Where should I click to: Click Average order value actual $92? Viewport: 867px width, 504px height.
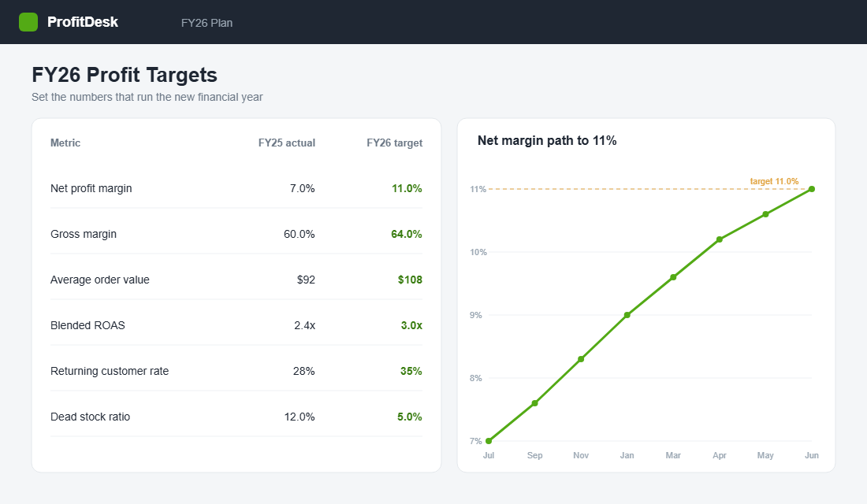click(x=306, y=280)
